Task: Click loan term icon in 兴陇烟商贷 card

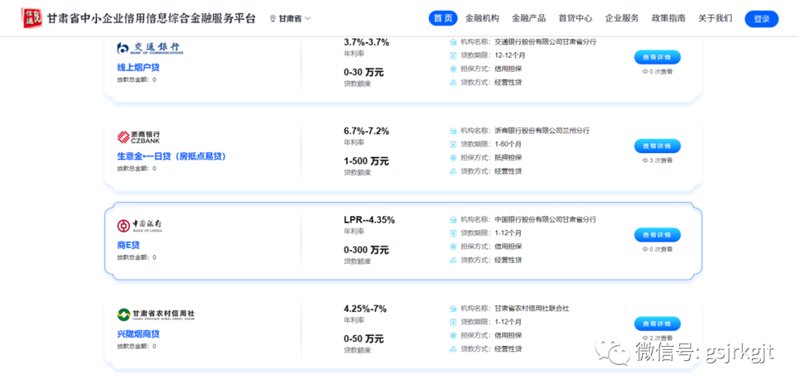Action: coord(453,322)
